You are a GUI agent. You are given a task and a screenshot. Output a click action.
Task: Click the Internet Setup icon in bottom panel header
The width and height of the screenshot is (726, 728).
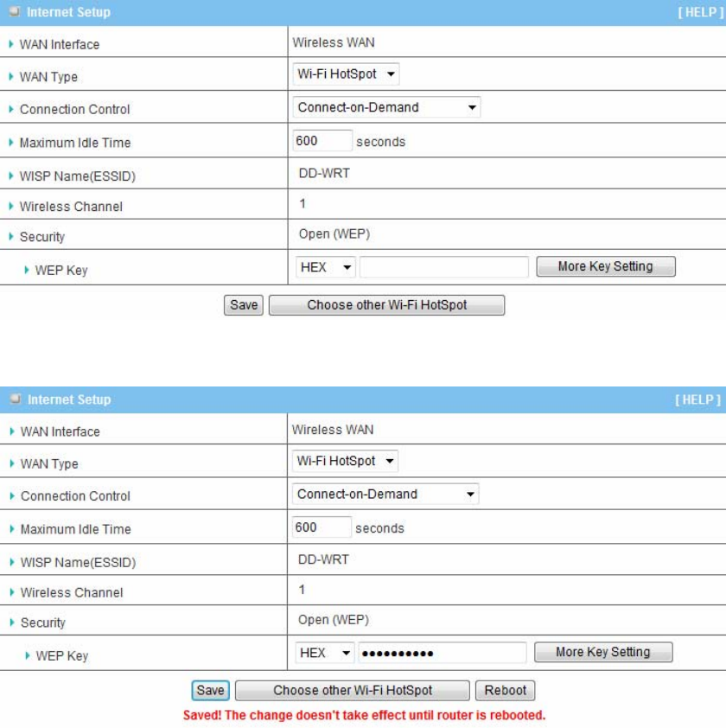coord(16,399)
